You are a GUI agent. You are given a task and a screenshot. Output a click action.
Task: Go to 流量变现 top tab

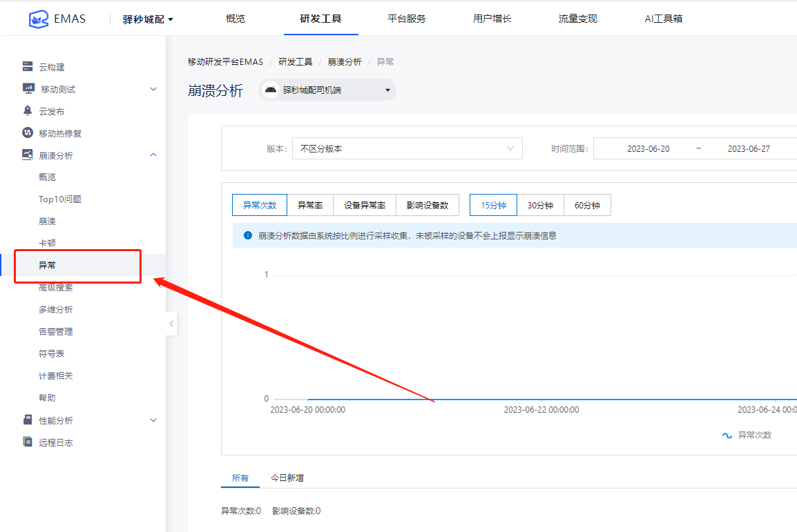coord(578,19)
